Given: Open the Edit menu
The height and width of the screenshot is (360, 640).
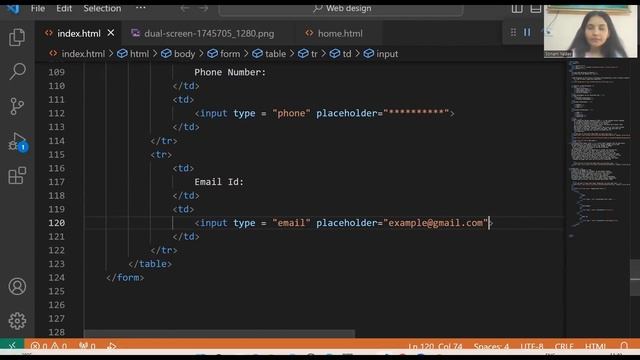Looking at the screenshot, I should tap(64, 8).
